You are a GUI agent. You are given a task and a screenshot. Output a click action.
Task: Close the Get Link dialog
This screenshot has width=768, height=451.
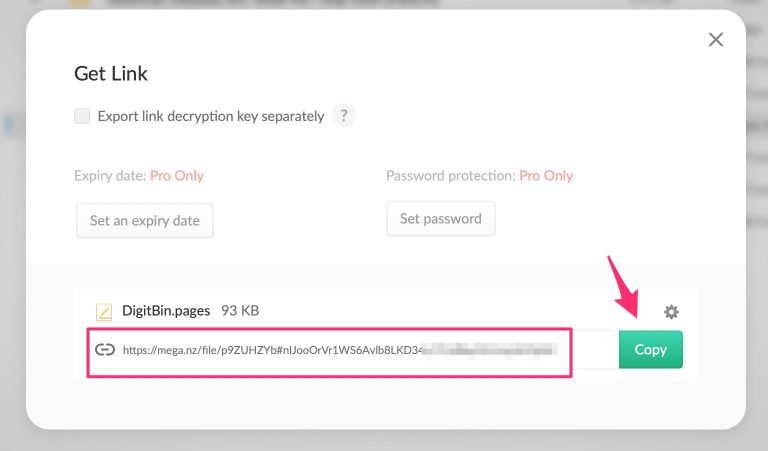(715, 40)
